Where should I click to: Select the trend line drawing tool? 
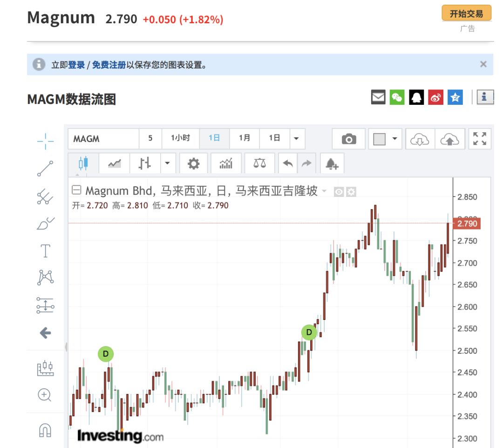45,169
